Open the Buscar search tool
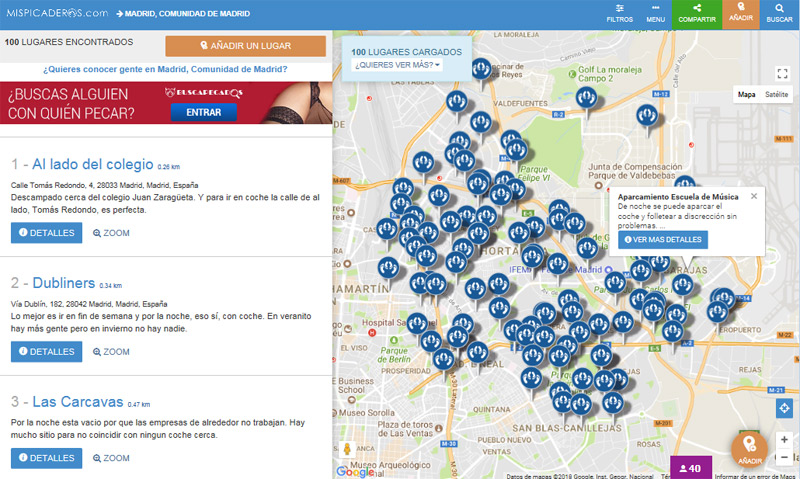Image resolution: width=800 pixels, height=479 pixels. (x=779, y=14)
